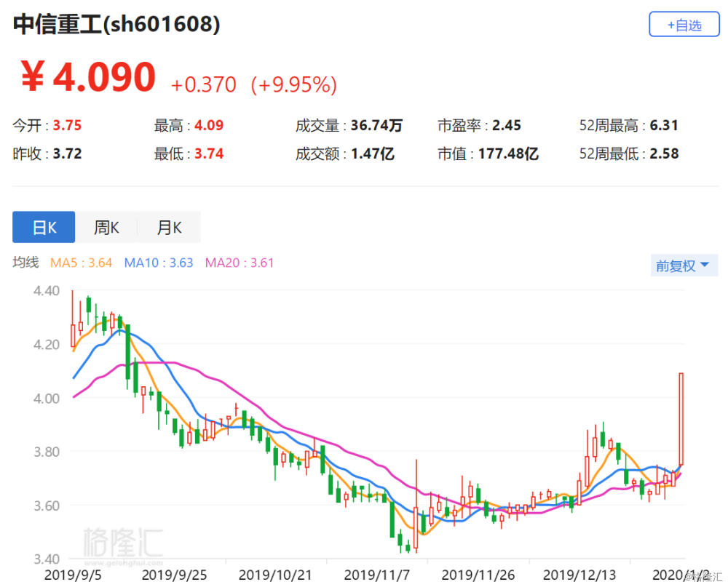Click the 2019/10/21 date on the x-axis
Viewport: 728px width, 587px height.
click(x=275, y=575)
